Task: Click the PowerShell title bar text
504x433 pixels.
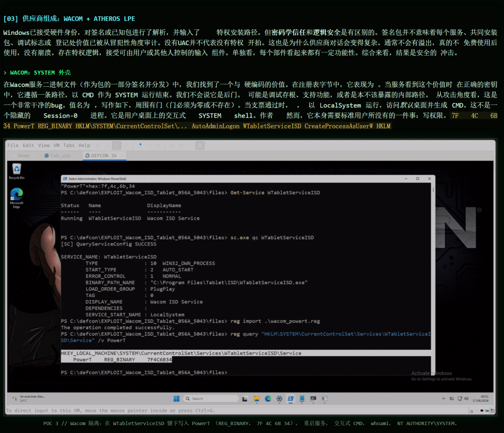Action: coord(97,179)
